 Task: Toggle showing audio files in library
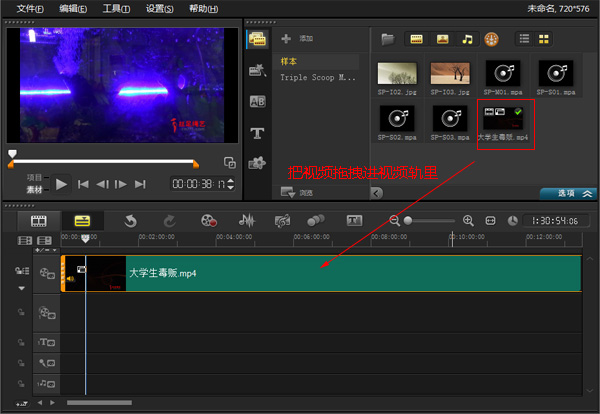click(x=466, y=39)
